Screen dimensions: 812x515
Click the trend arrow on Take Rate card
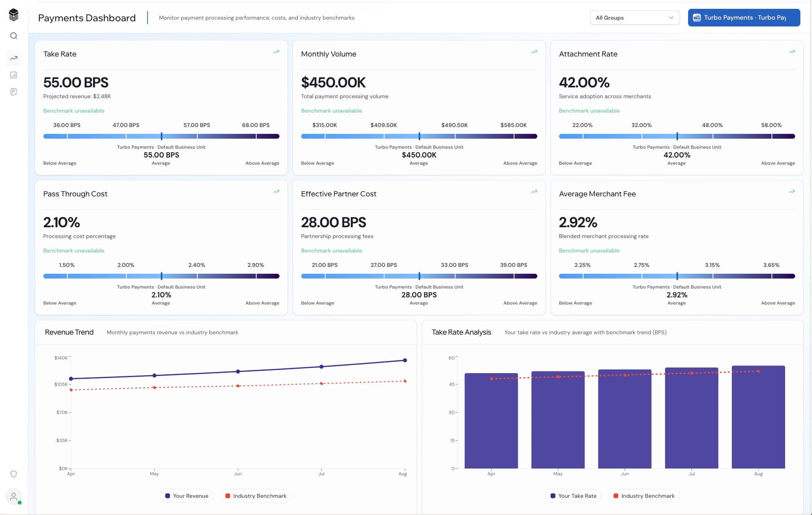[276, 52]
